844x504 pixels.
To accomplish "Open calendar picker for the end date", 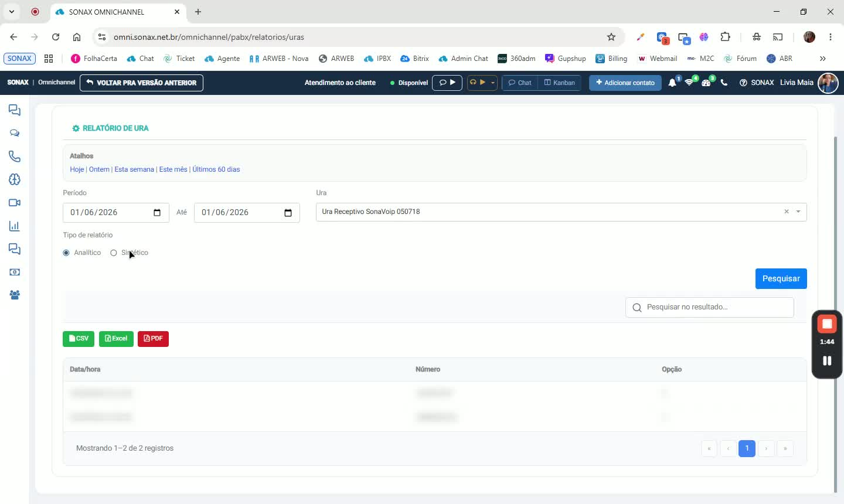I will coord(288,212).
